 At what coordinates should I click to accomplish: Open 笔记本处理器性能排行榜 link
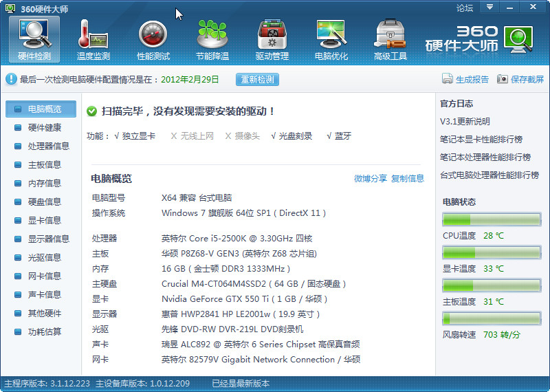click(x=485, y=157)
